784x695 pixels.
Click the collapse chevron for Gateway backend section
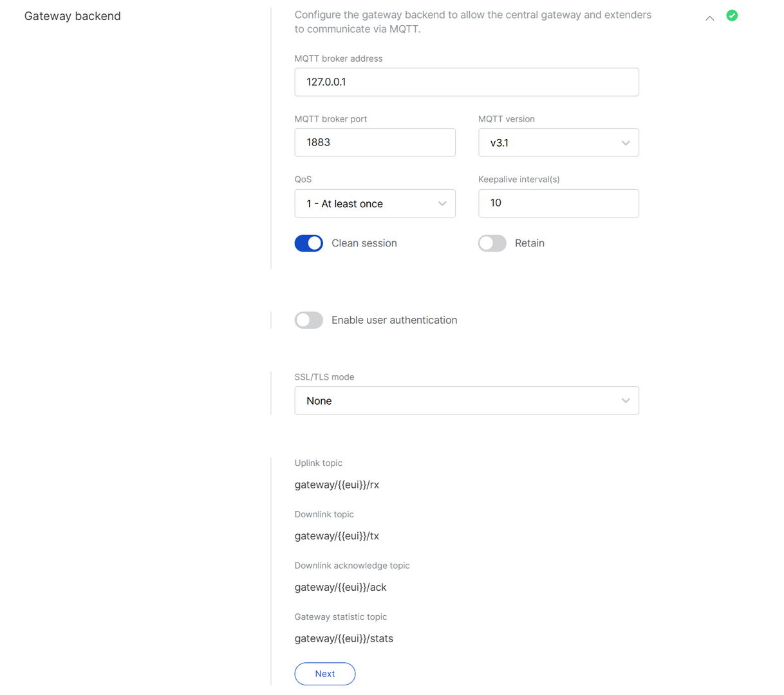(x=709, y=19)
